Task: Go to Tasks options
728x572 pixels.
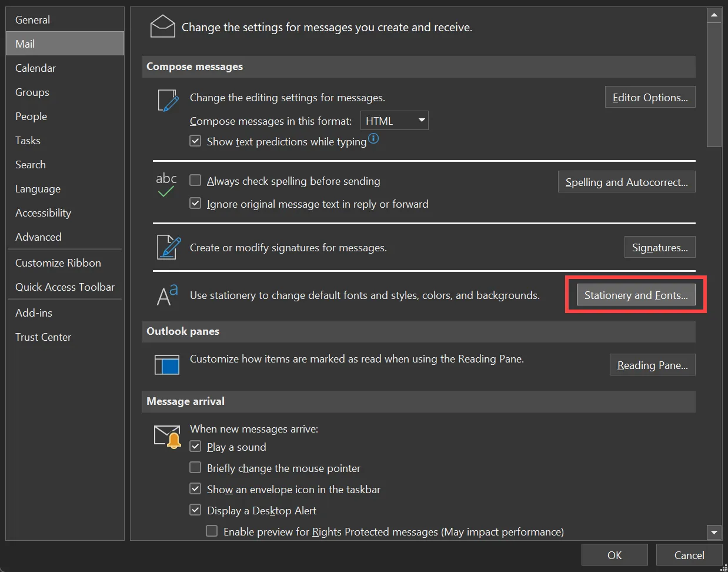Action: pos(65,140)
